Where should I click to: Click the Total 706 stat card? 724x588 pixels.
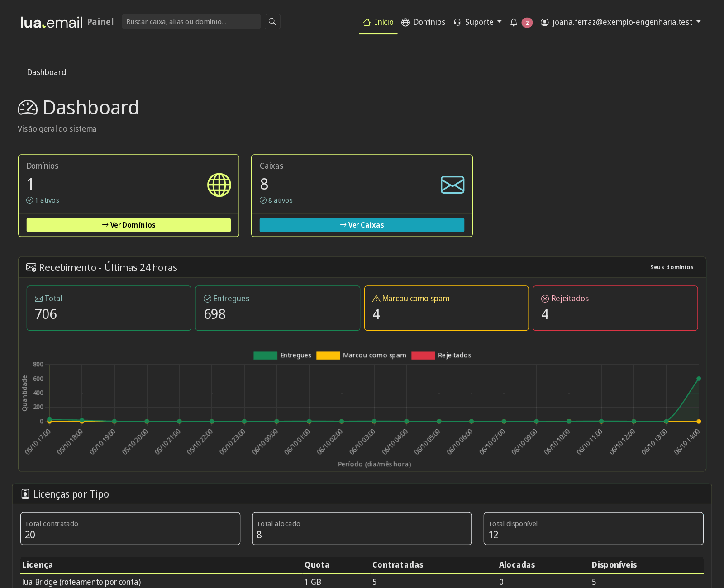109,308
